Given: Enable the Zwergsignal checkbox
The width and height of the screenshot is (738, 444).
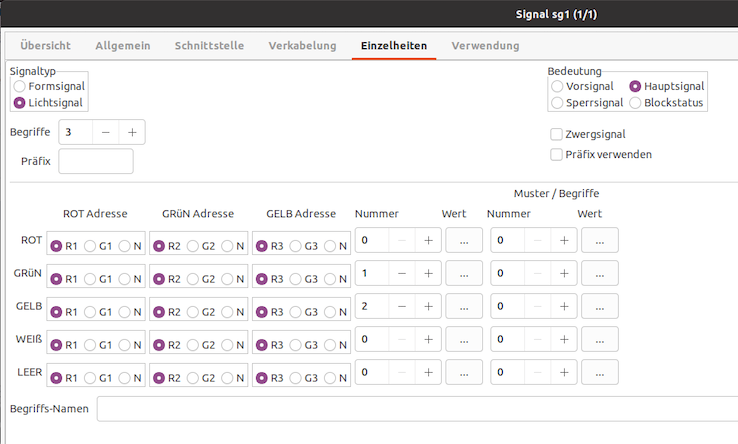Looking at the screenshot, I should coord(557,134).
